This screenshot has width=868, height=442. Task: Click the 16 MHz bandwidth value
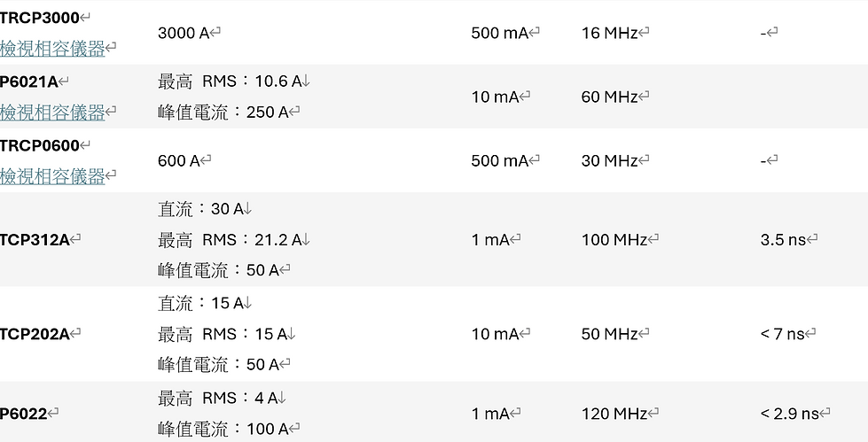pos(609,33)
